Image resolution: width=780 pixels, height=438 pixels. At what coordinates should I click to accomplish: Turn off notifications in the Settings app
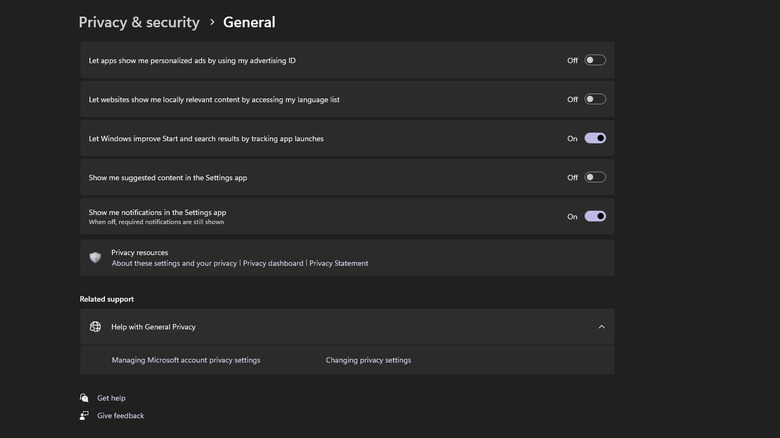click(595, 216)
